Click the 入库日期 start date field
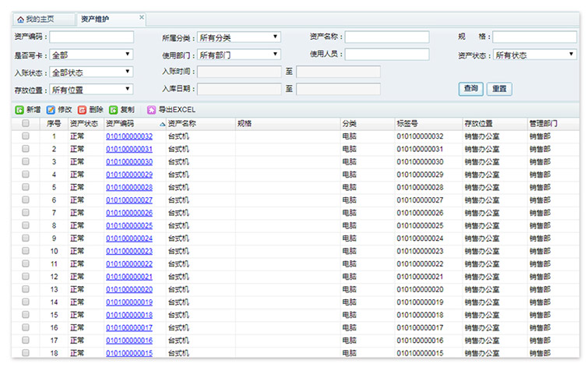The height and width of the screenshot is (371, 588). [x=239, y=90]
